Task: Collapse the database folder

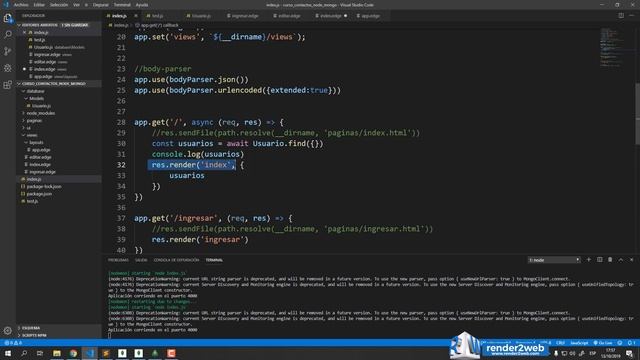Action: (x=59, y=91)
